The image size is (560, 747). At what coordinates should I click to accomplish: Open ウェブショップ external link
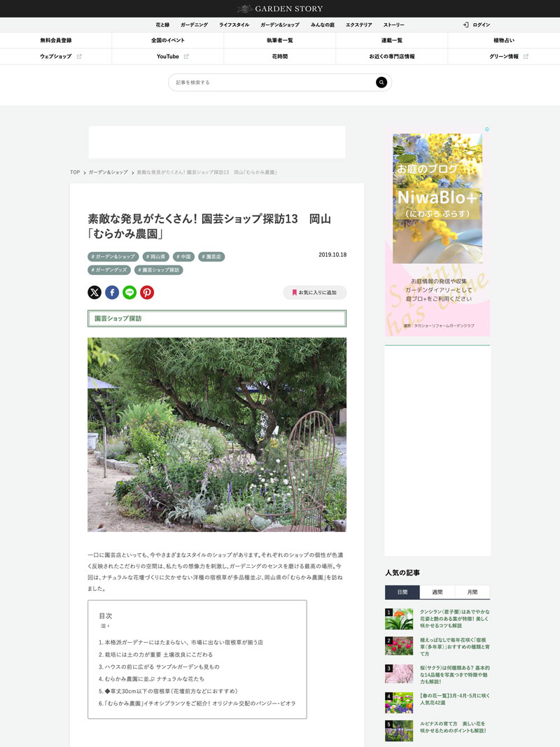click(x=56, y=56)
